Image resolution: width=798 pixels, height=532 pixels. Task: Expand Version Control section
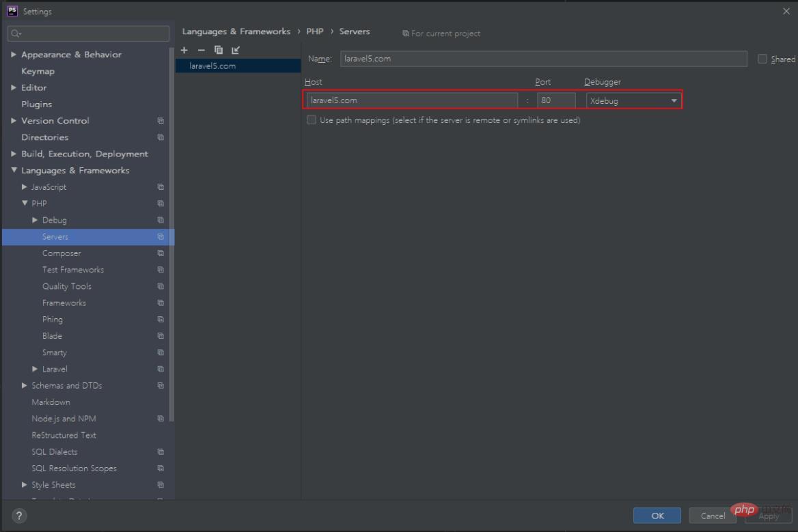coord(14,121)
